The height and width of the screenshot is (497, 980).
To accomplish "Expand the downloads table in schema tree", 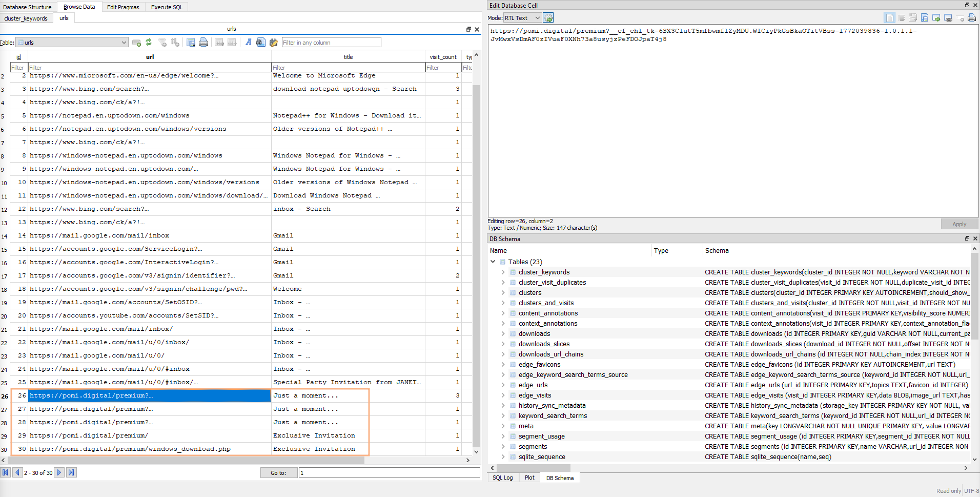I will pos(503,334).
